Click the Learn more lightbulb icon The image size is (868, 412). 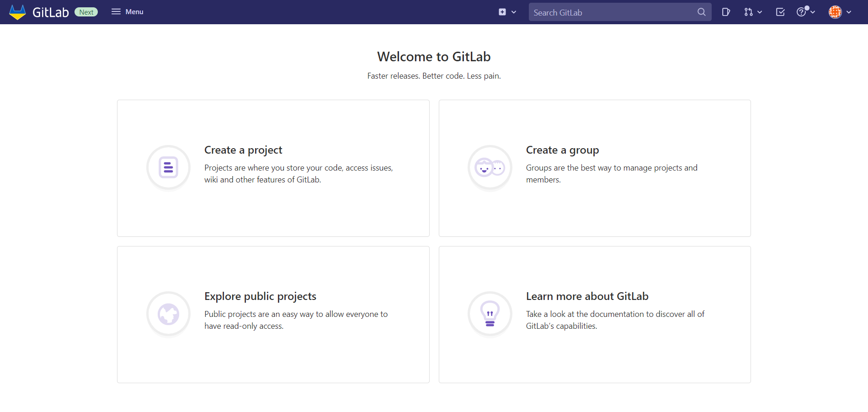(490, 314)
